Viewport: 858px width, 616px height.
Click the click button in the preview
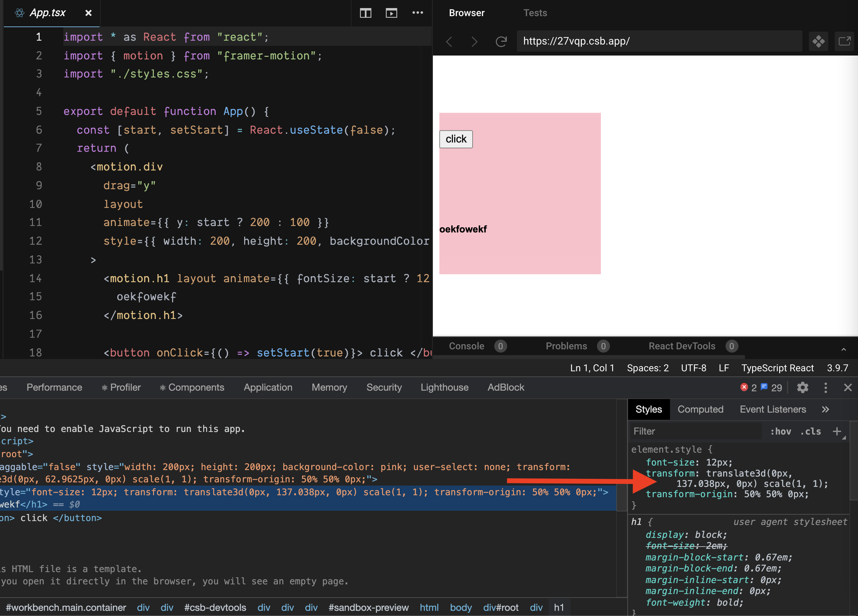[456, 139]
